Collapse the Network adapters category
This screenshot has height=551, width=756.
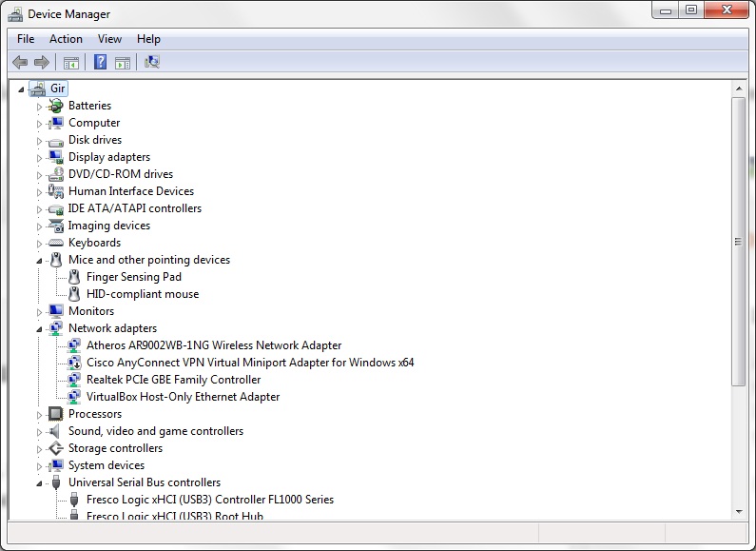[x=39, y=329]
